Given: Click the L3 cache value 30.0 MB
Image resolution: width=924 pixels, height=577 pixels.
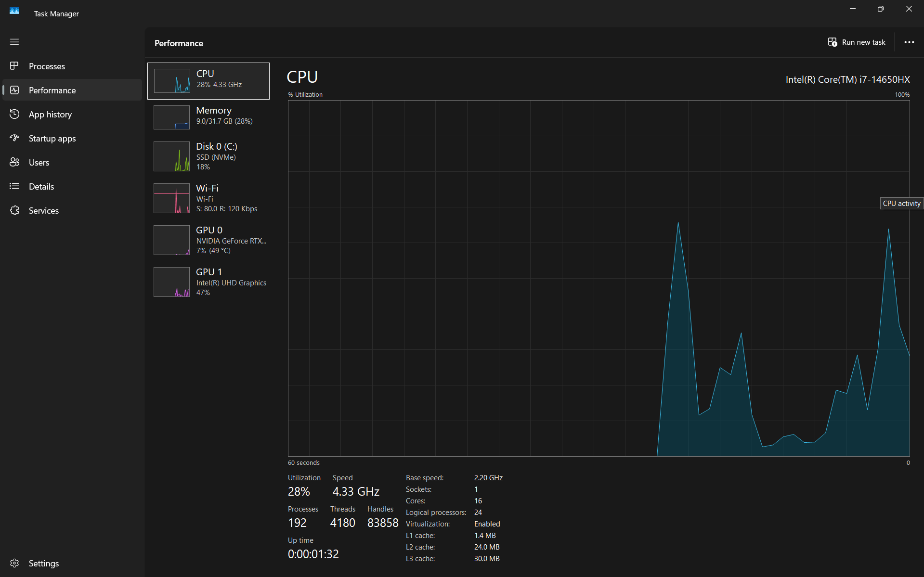Looking at the screenshot, I should coord(487,559).
